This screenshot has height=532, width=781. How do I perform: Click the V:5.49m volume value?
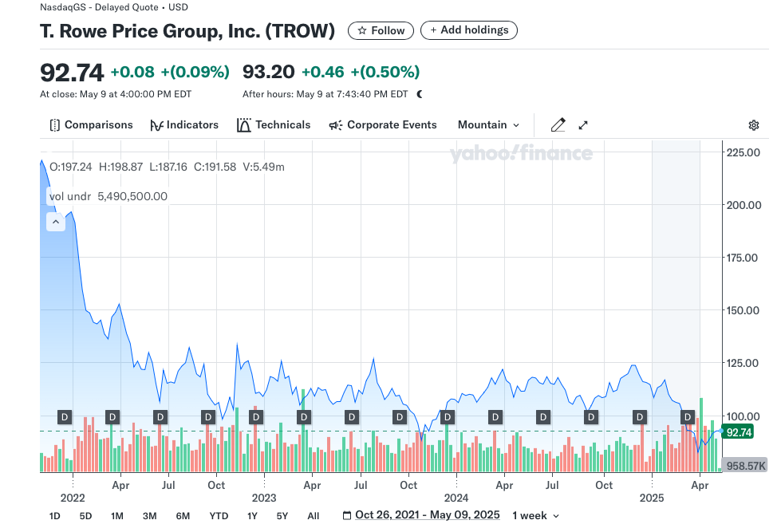tap(263, 167)
